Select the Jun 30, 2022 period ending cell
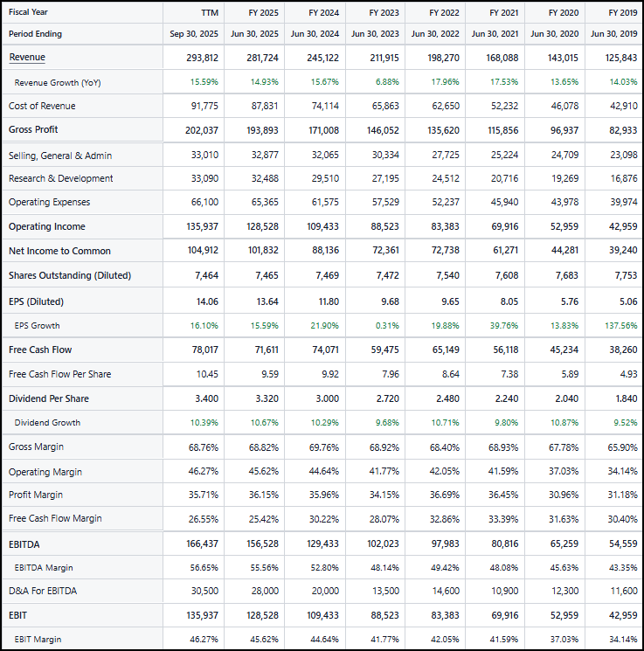 pyautogui.click(x=435, y=34)
